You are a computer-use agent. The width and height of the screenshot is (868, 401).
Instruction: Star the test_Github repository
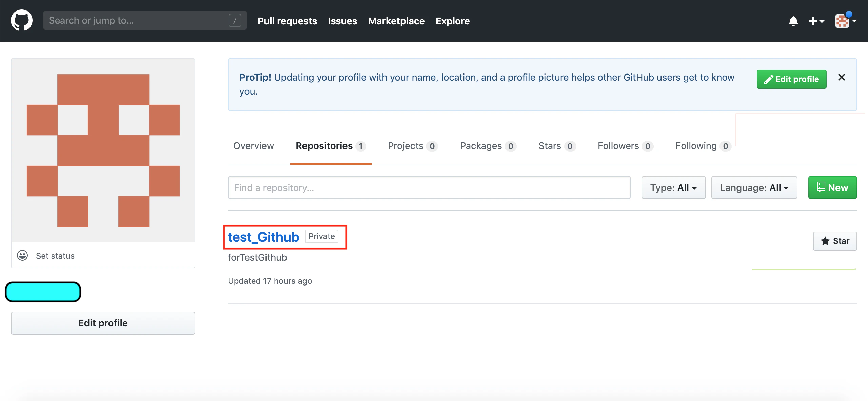[835, 241]
